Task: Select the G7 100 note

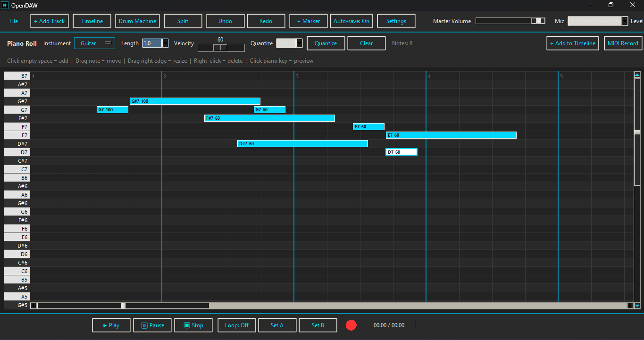Action: (112, 109)
